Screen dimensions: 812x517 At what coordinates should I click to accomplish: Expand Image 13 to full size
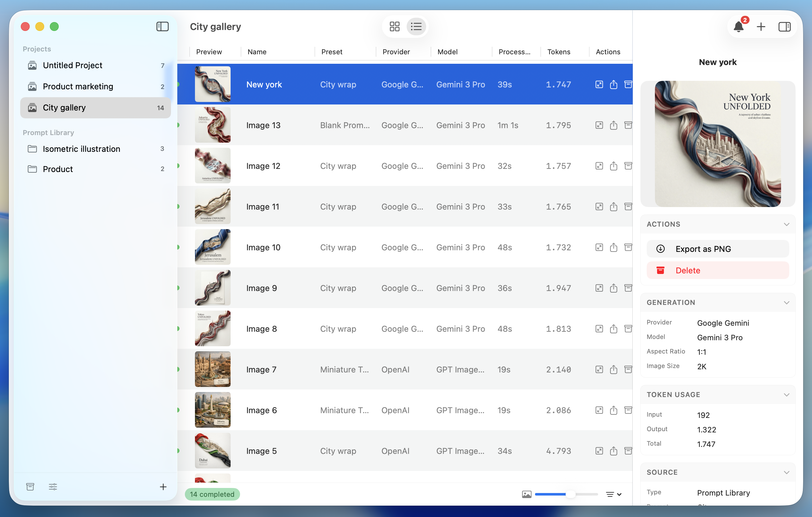[x=599, y=125]
